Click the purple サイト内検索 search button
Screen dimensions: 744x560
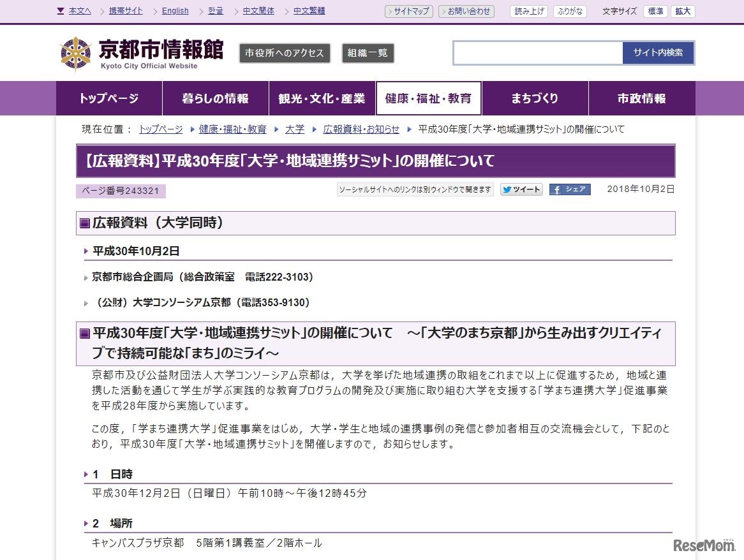658,53
